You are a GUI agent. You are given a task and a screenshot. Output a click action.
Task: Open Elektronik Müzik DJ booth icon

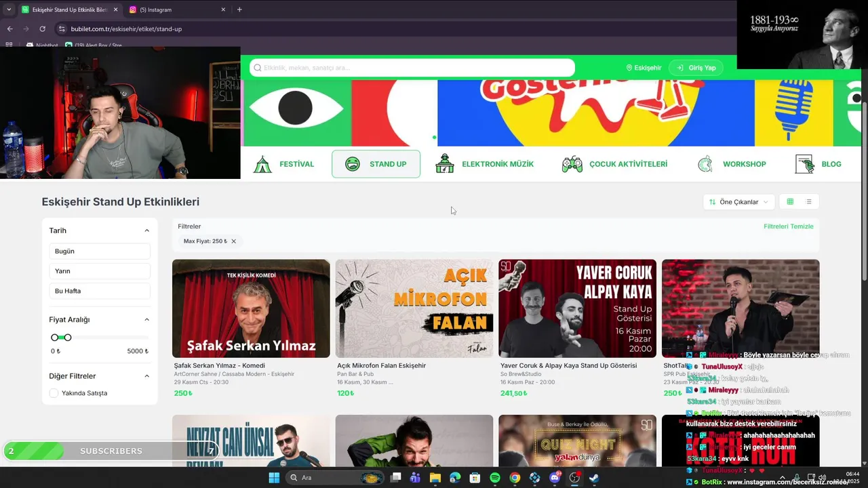pyautogui.click(x=445, y=164)
